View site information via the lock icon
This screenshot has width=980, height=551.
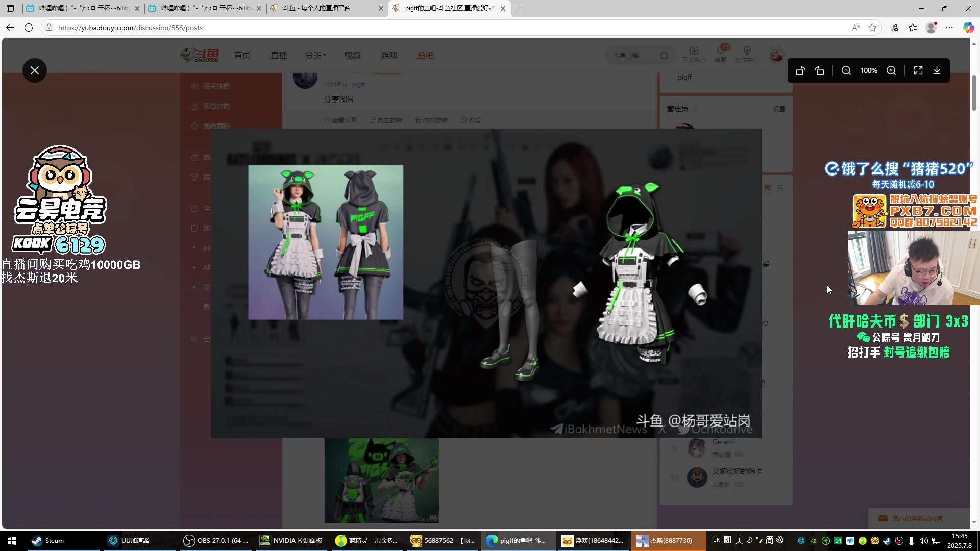[x=49, y=28]
